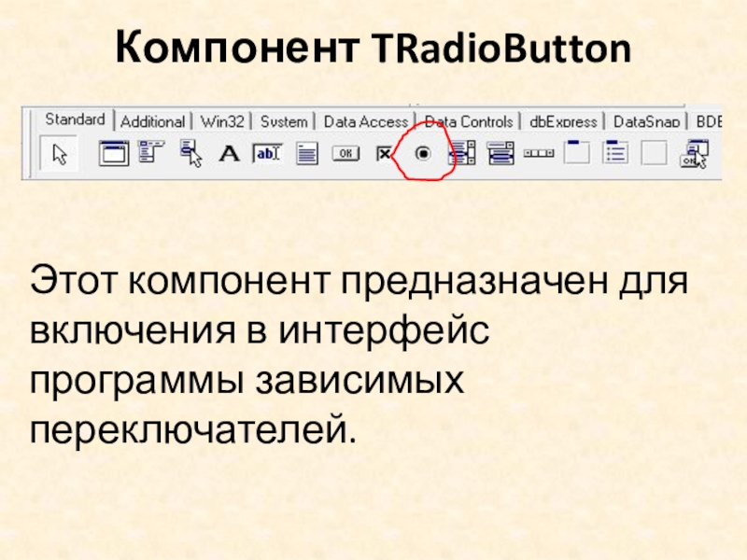The width and height of the screenshot is (747, 560).
Task: Switch to the dbExpress palette tab
Action: point(563,122)
